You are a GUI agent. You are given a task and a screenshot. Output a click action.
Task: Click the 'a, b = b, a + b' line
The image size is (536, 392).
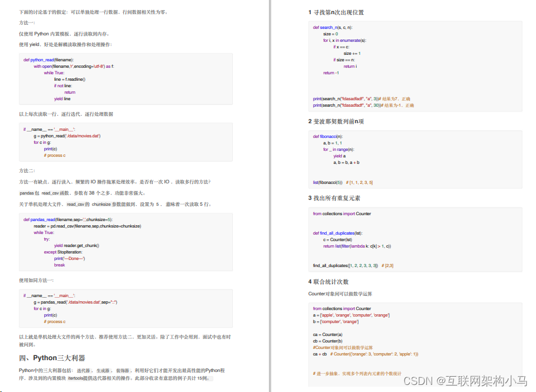346,162
